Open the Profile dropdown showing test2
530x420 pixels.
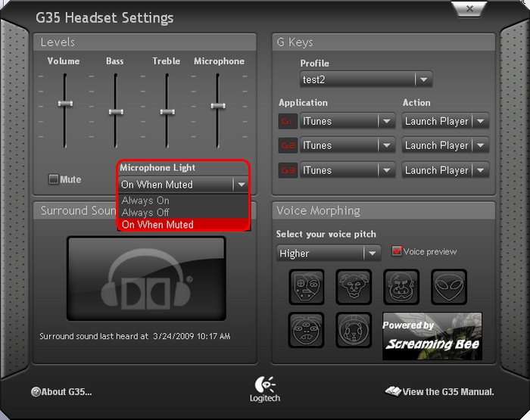pos(366,79)
